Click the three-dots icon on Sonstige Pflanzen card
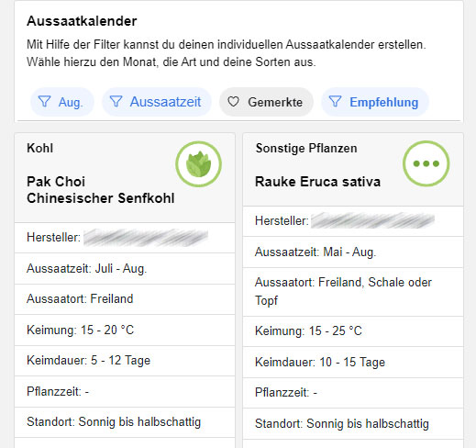476x448 pixels. point(426,163)
